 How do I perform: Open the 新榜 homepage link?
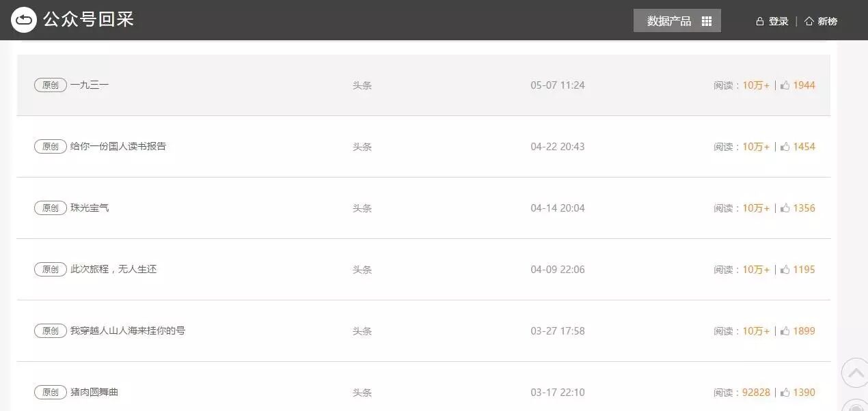tap(827, 21)
